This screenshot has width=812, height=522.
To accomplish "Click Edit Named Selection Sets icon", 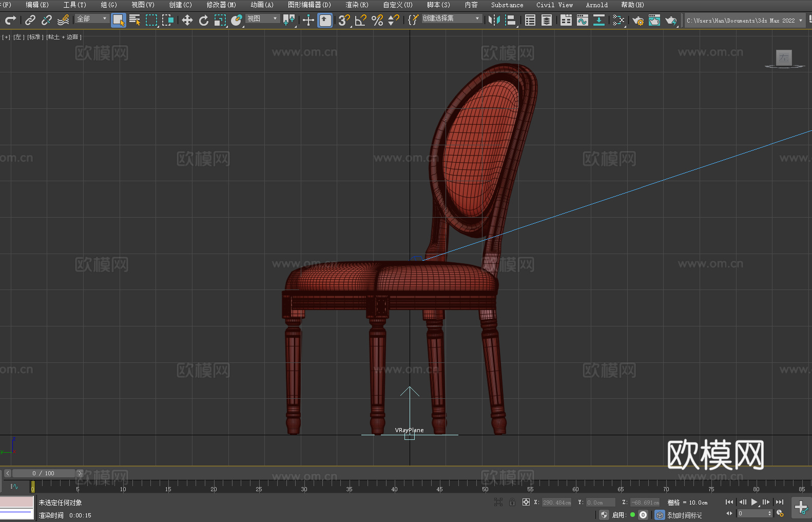I will (x=413, y=20).
